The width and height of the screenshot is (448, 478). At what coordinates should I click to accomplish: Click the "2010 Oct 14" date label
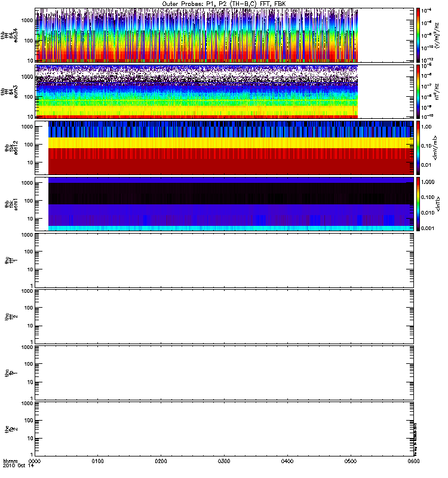point(19,466)
